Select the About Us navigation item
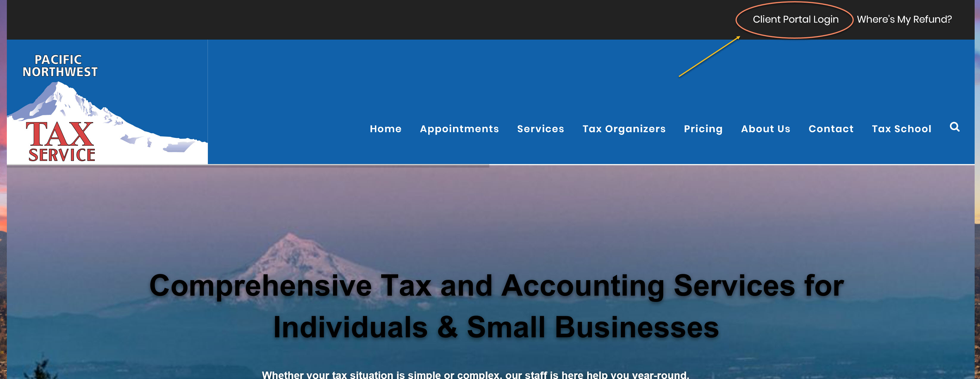 [766, 129]
